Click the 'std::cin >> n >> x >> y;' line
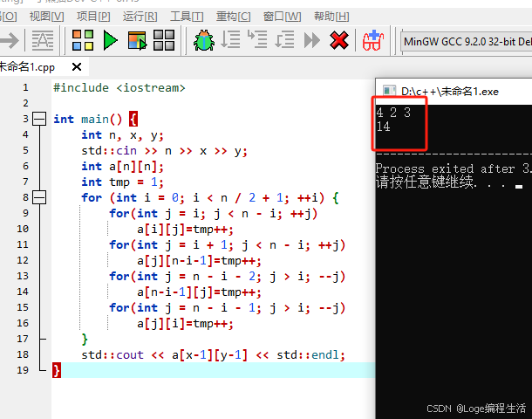The image size is (532, 419). pyautogui.click(x=164, y=151)
